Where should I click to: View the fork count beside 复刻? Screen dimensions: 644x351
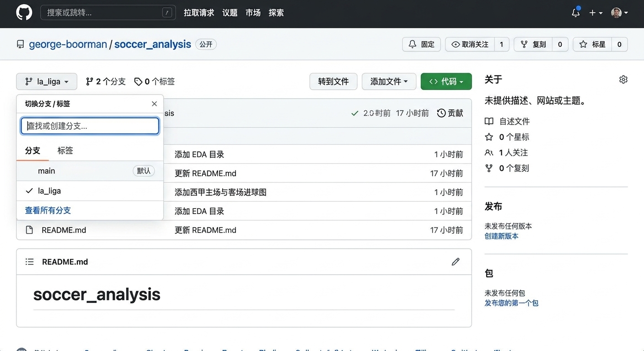click(x=560, y=44)
